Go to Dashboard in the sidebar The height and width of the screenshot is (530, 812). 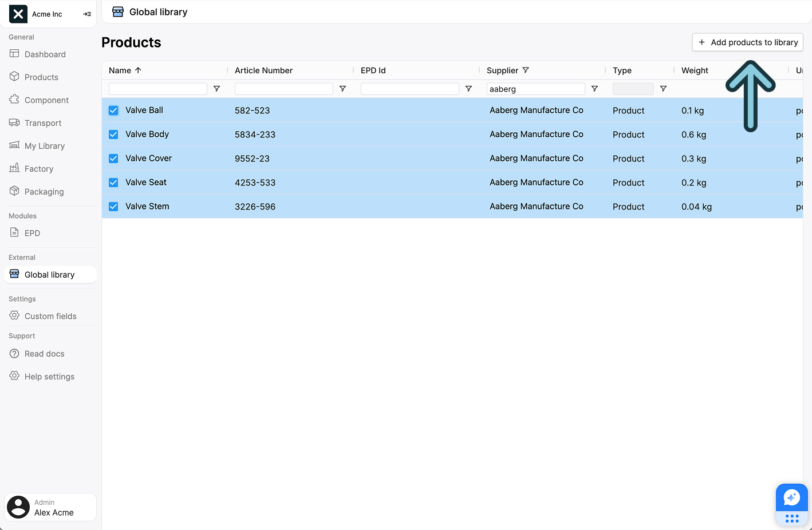coord(45,54)
